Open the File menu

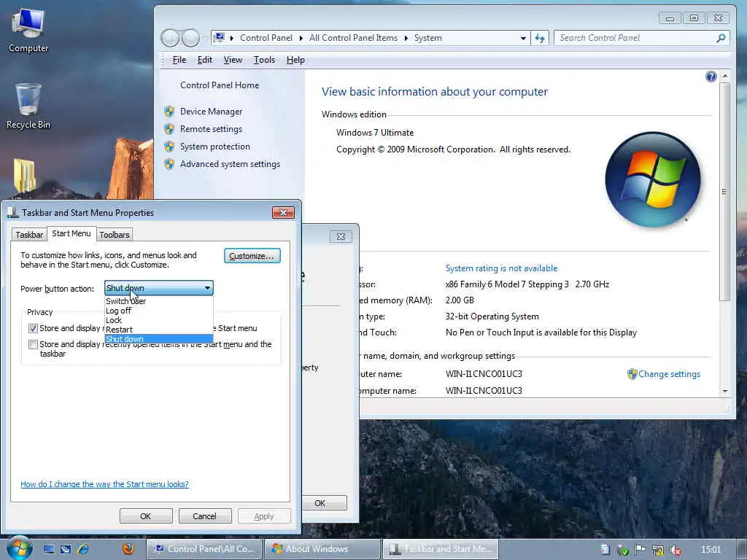click(x=179, y=60)
